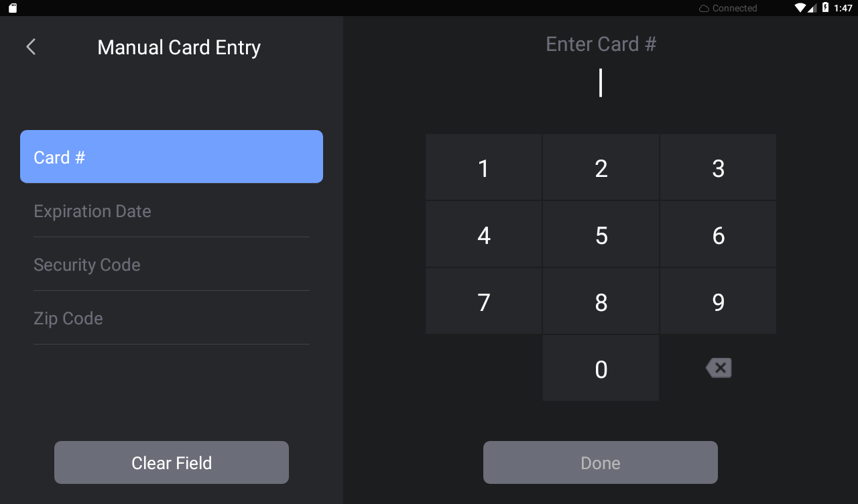Select the Security Code field

(171, 265)
